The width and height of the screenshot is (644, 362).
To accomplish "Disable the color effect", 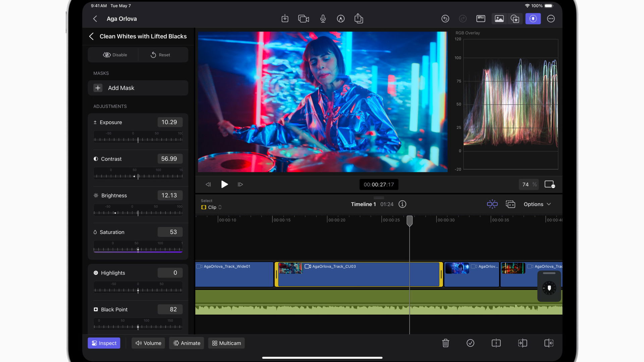I will 115,55.
